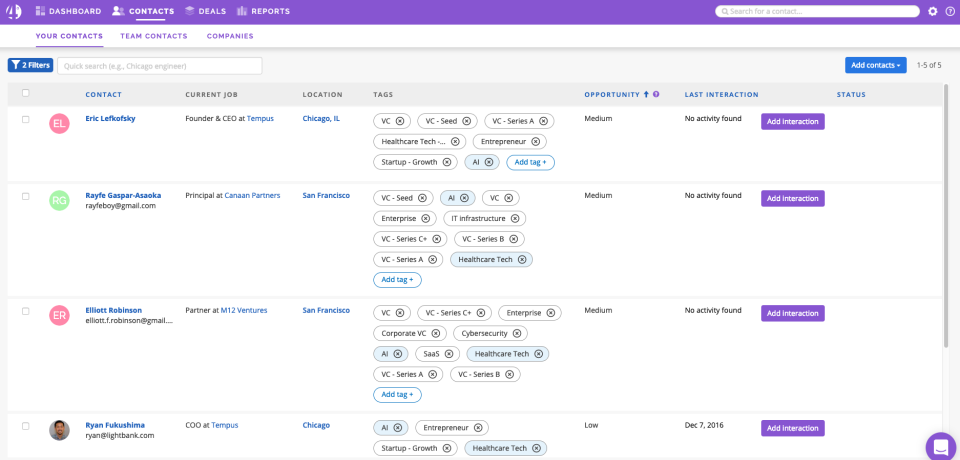
Task: Remove Entrepreneur tag from Ryan Fukushima
Action: tap(478, 428)
